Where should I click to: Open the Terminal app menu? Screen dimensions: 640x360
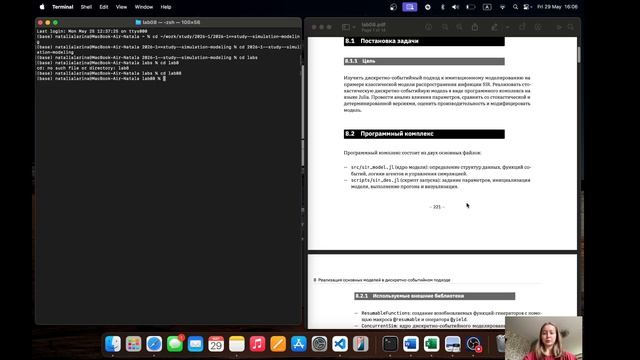[x=62, y=7]
